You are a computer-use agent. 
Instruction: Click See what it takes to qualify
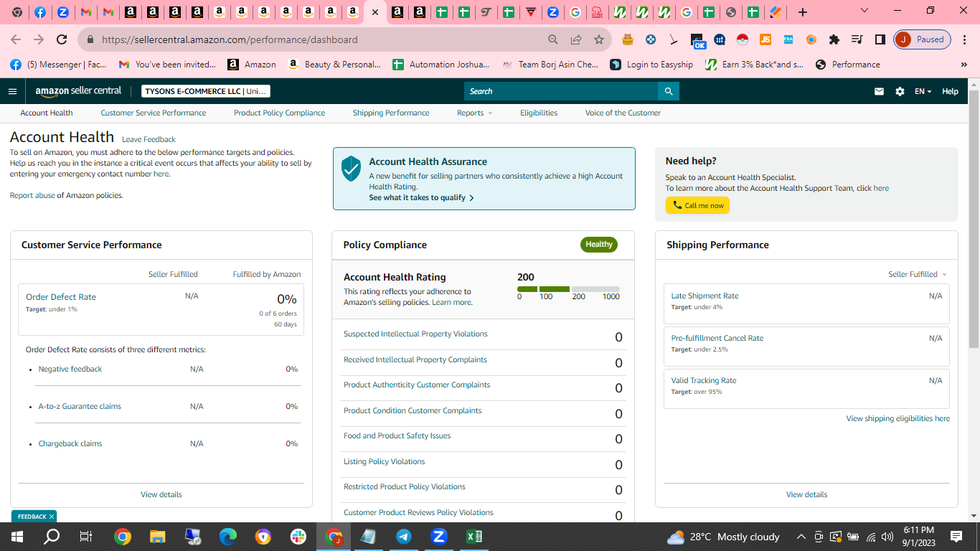(x=421, y=197)
